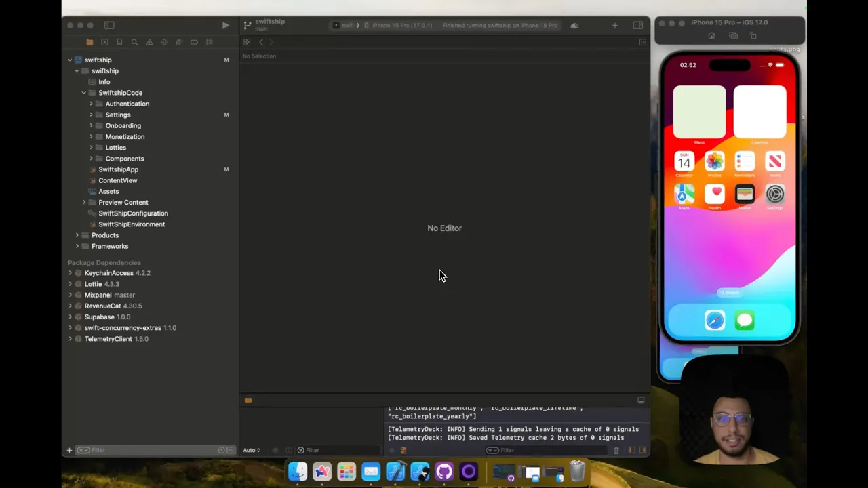Open GitHub Desktop from the Dock

444,471
